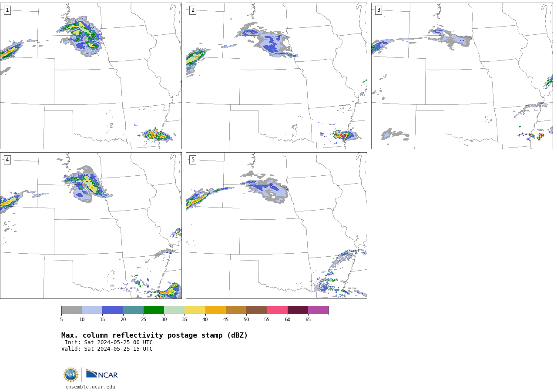
Task: Click the Init: Sat 2024-05-25 00 UTC line
Action: pos(109,342)
